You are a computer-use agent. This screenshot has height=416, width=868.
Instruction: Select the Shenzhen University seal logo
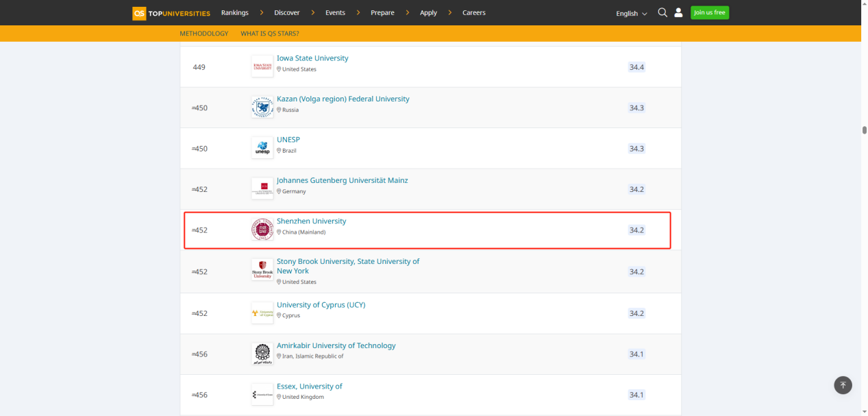point(262,230)
